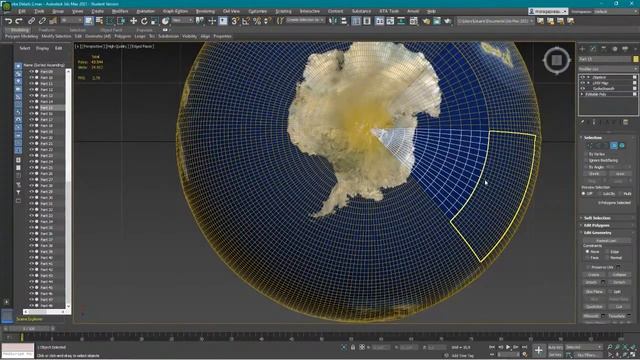Activate the Select and Scale tool
This screenshot has width=640, height=360.
[154, 21]
